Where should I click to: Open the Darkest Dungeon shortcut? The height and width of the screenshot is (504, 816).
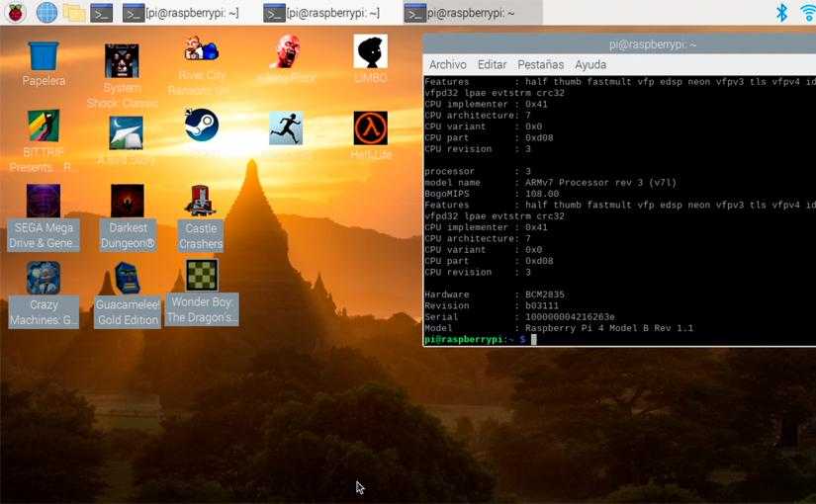128,203
